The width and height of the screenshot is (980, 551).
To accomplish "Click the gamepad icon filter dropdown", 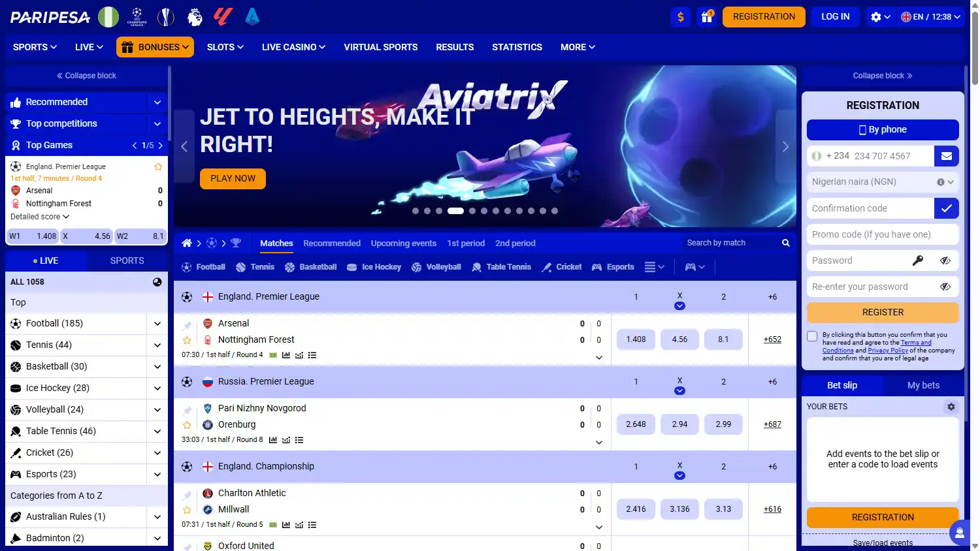I will click(x=695, y=267).
